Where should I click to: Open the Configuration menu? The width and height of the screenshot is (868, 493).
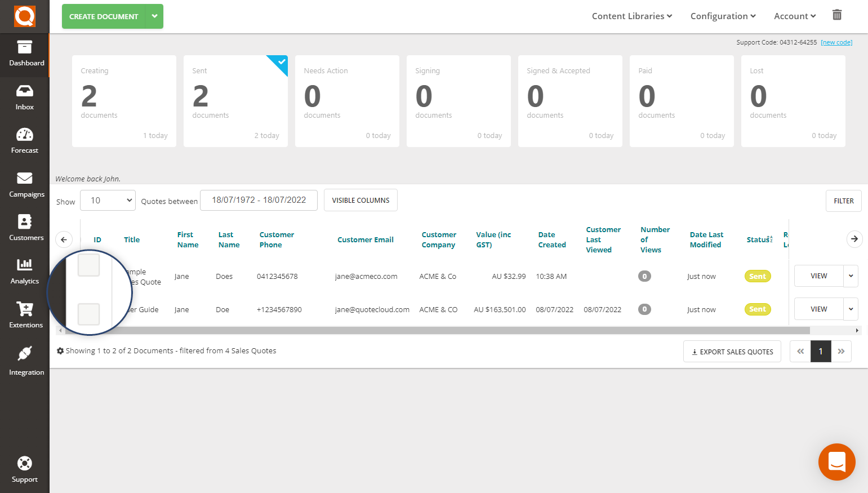723,16
